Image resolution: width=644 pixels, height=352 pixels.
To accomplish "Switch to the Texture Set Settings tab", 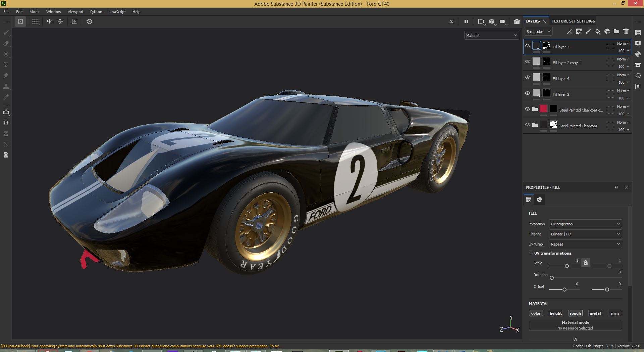I will point(573,21).
